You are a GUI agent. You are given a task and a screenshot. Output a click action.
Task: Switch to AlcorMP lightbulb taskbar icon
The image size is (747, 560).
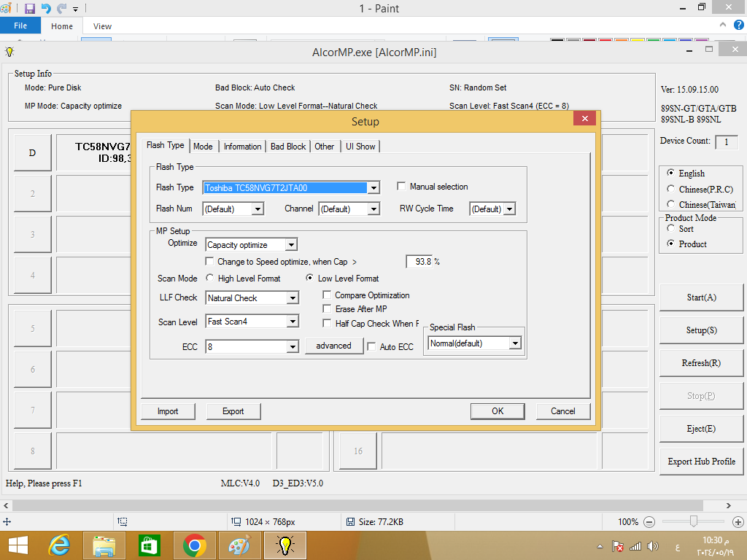(x=285, y=545)
